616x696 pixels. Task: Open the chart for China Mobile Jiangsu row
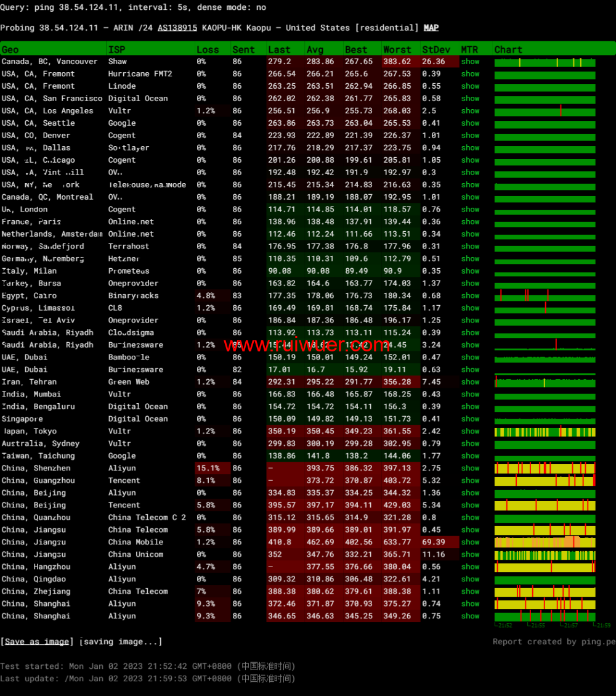click(x=545, y=542)
